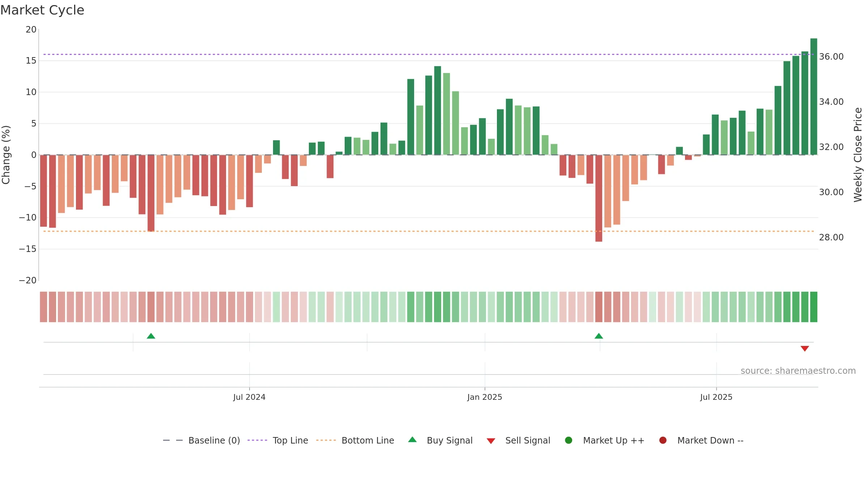The height and width of the screenshot is (488, 868).
Task: Toggle the Market Up ++ legend label
Action: click(614, 440)
